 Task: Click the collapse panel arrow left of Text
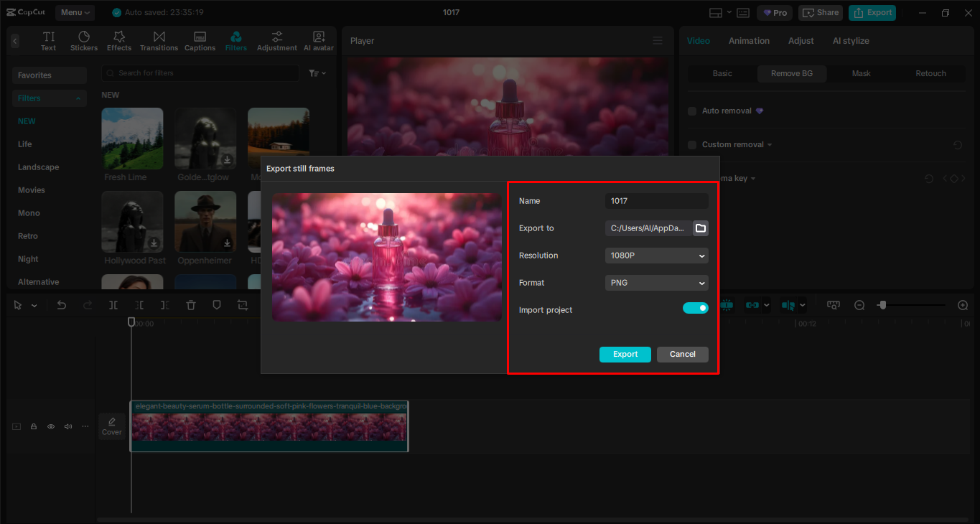pyautogui.click(x=14, y=42)
